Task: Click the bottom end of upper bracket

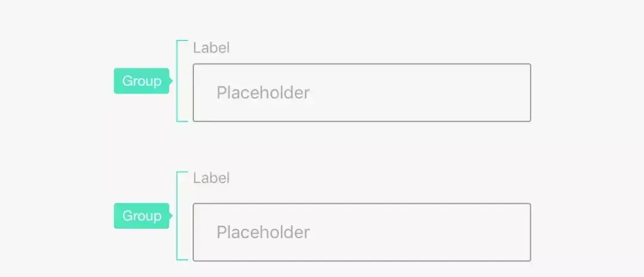Action: pos(182,121)
